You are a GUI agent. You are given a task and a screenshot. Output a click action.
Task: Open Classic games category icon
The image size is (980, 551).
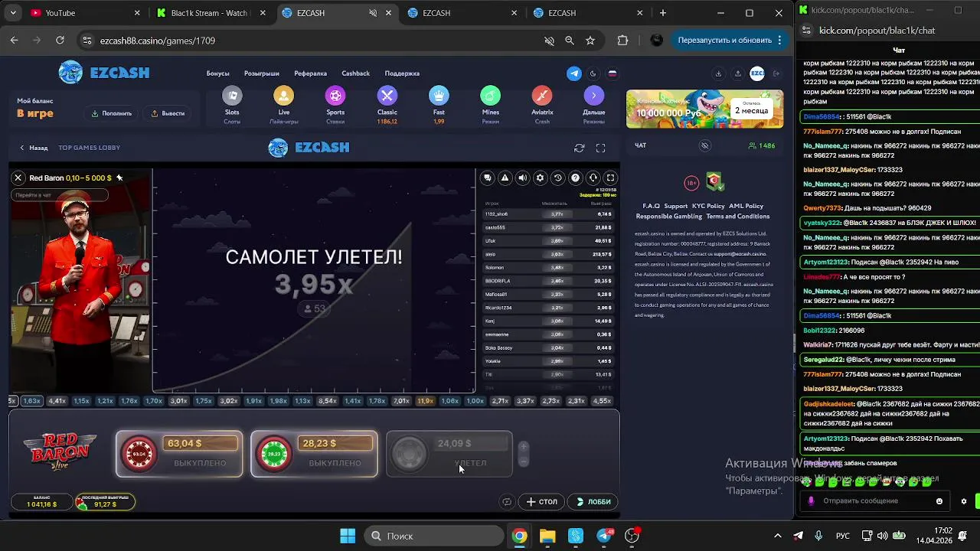[x=387, y=96]
